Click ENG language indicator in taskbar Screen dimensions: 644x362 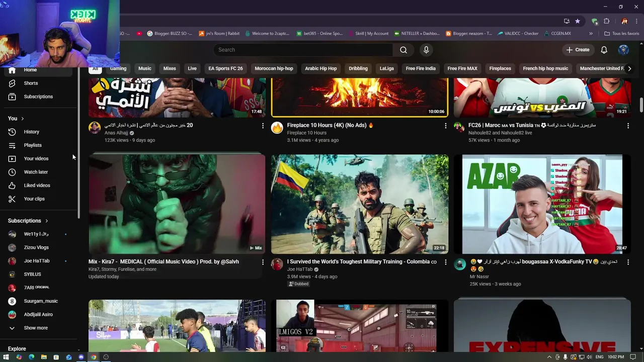(x=599, y=357)
